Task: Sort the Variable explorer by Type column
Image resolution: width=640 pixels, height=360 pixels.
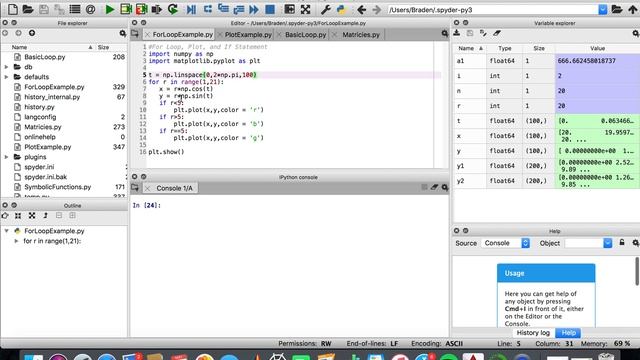Action: (504, 48)
